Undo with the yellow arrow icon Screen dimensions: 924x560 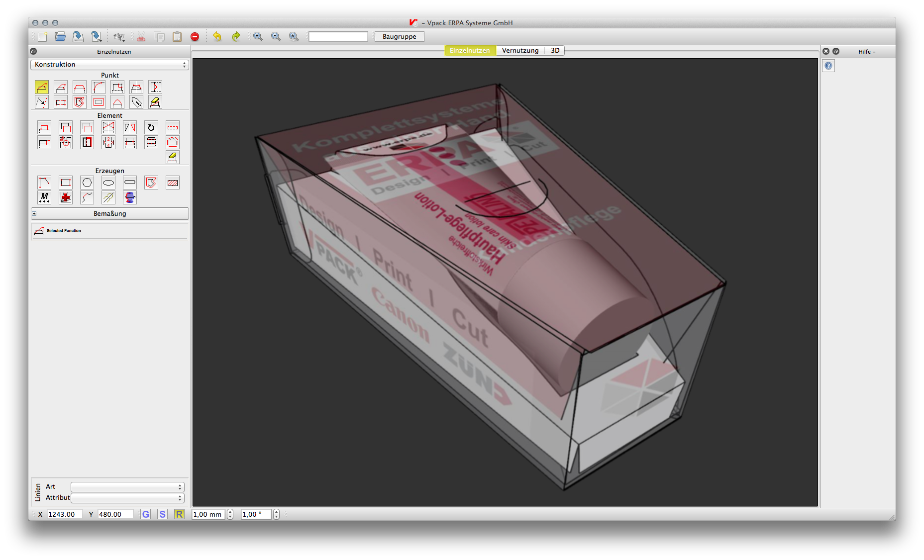coord(217,36)
